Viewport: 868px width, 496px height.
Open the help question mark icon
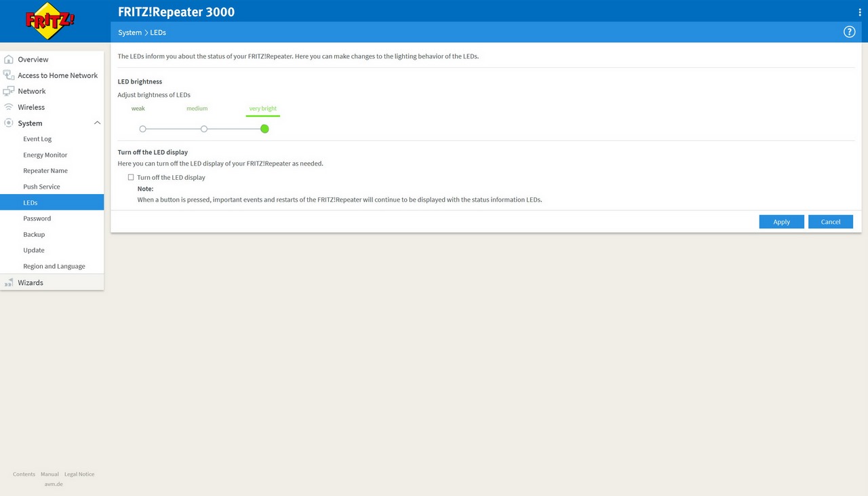point(849,32)
